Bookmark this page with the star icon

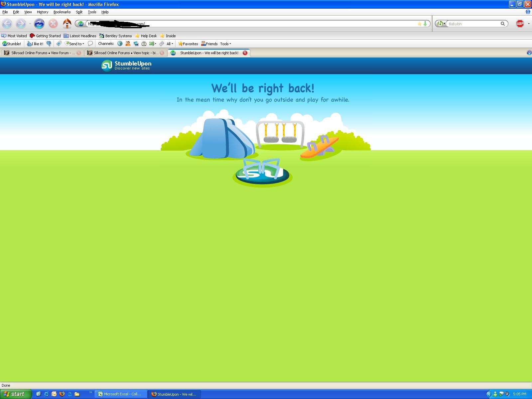coord(419,24)
